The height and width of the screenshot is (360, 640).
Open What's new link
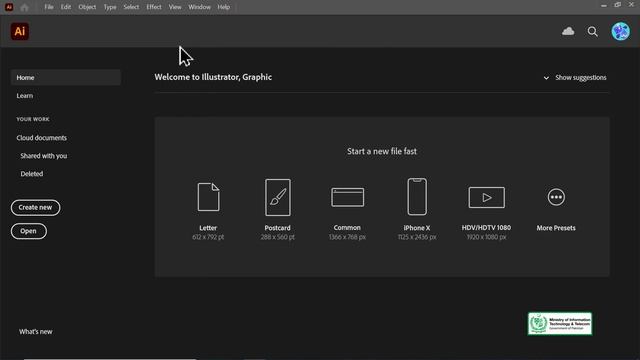(x=36, y=331)
